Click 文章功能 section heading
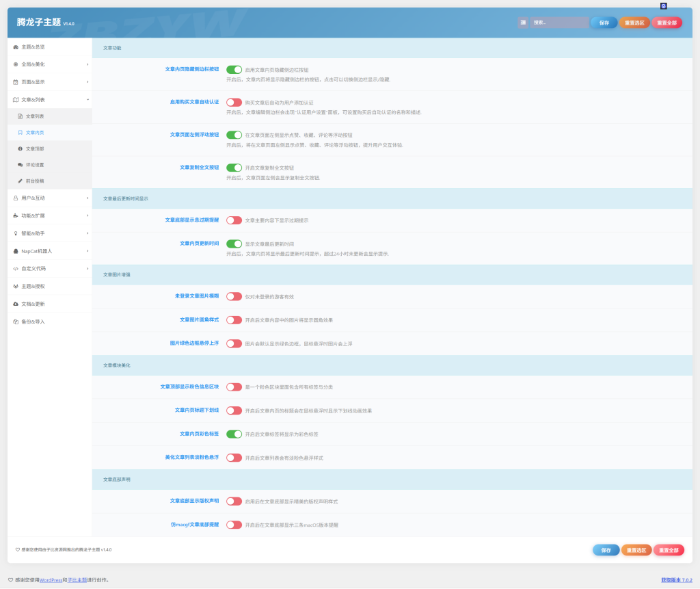Screen dimensions: 700x589 112,48
